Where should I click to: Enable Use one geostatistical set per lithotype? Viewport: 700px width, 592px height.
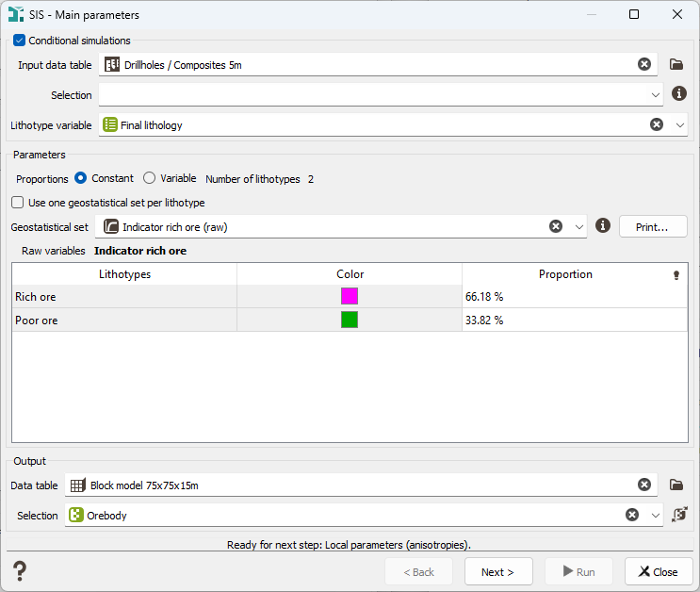(18, 203)
